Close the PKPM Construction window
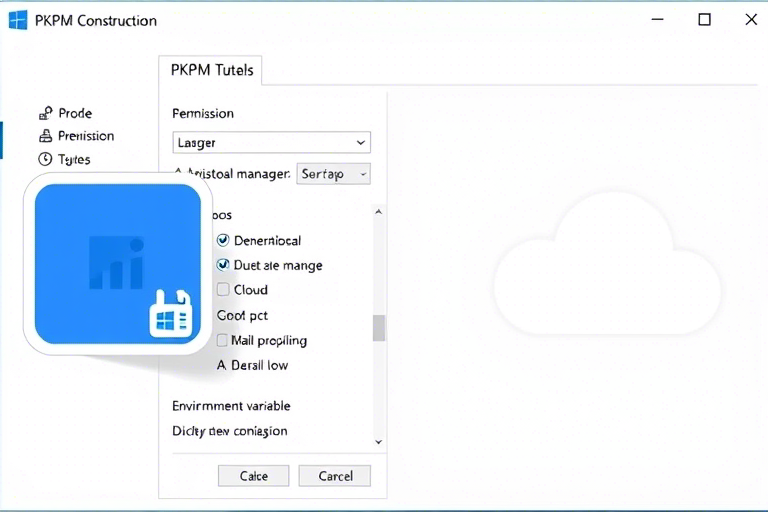Viewport: 768px width, 512px height. point(751,20)
